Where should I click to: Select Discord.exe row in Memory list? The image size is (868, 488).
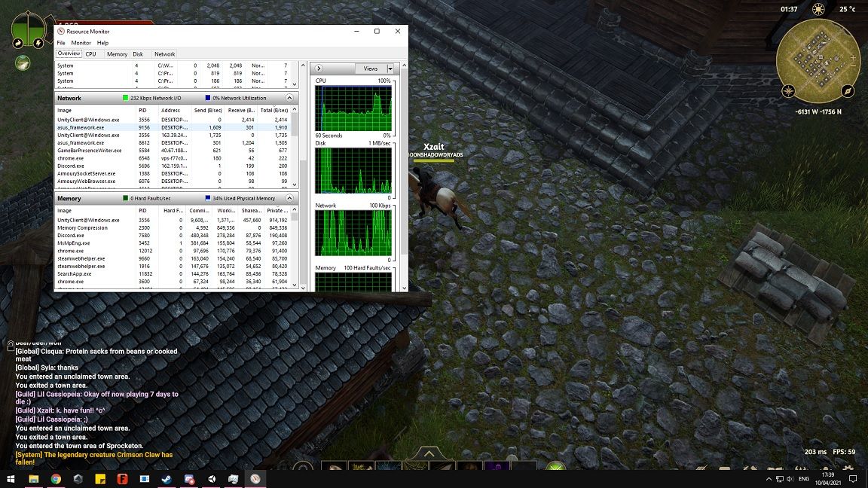[173, 236]
